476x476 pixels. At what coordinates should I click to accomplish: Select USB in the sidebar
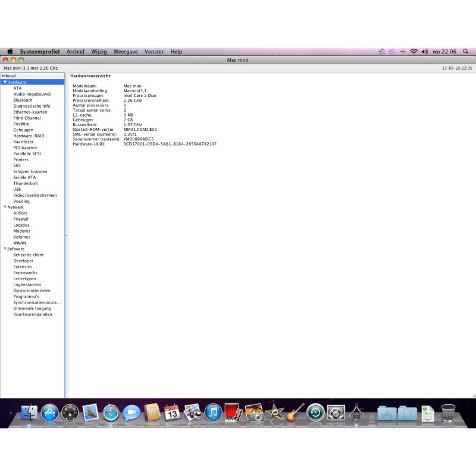(17, 189)
